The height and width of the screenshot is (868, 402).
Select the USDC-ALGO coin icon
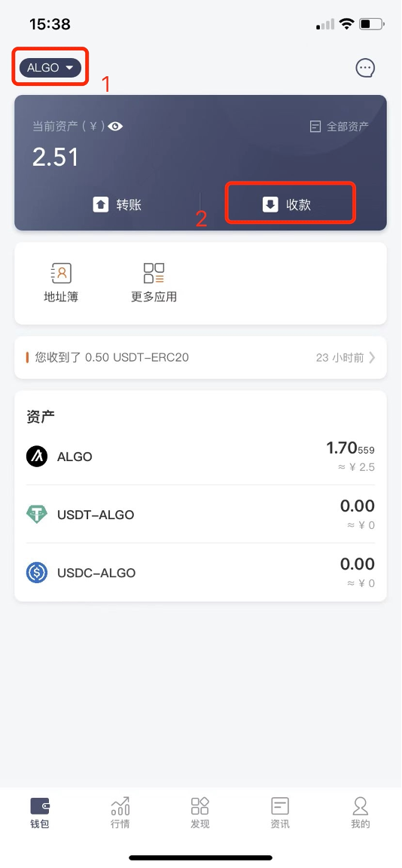pyautogui.click(x=37, y=573)
